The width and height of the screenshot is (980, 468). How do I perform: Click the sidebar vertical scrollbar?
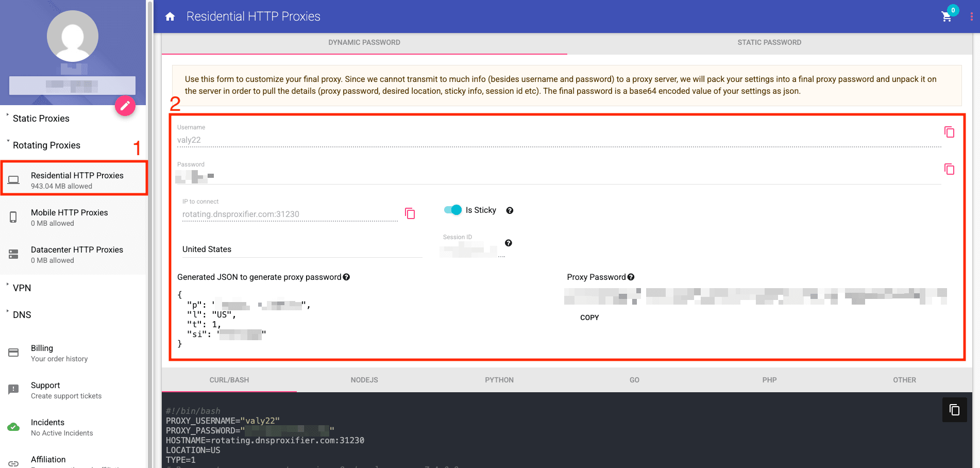150,234
